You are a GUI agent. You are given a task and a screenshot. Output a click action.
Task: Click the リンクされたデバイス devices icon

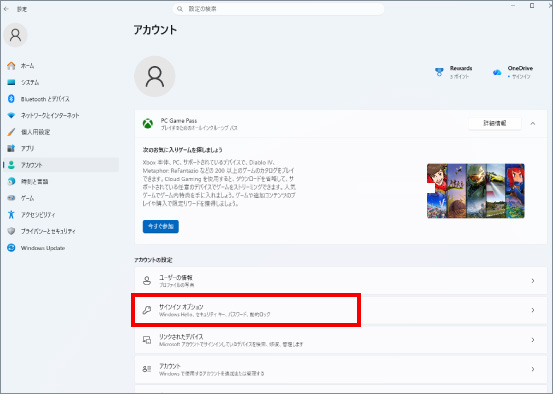point(147,340)
